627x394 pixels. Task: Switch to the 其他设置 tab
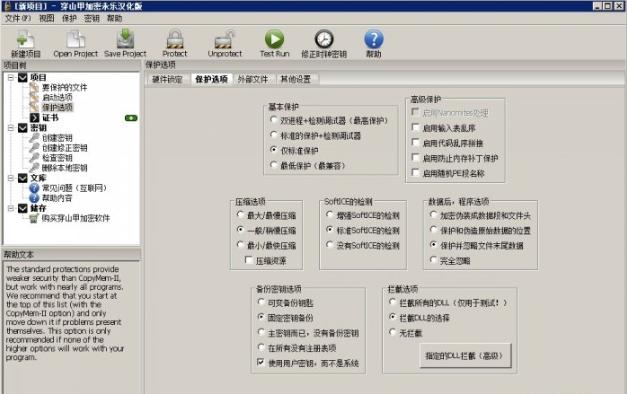[296, 79]
